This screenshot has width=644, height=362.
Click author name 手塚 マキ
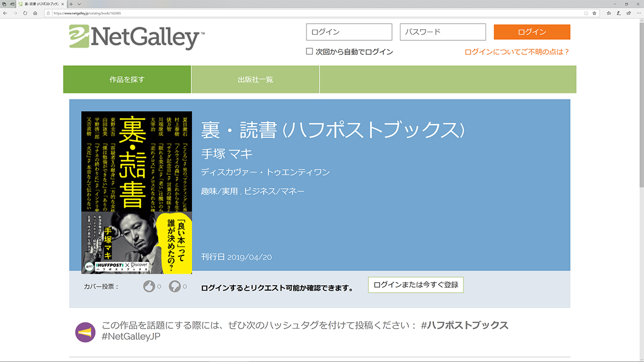(227, 154)
